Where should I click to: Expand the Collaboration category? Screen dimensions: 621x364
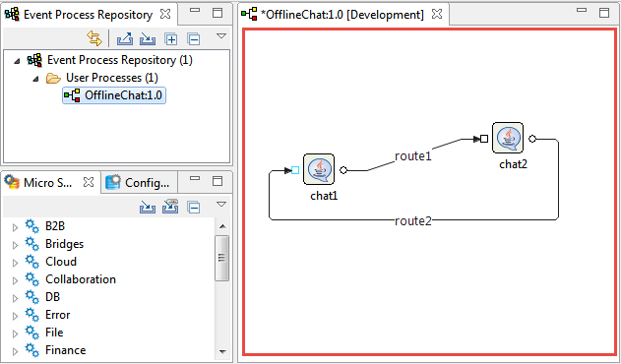click(x=15, y=280)
